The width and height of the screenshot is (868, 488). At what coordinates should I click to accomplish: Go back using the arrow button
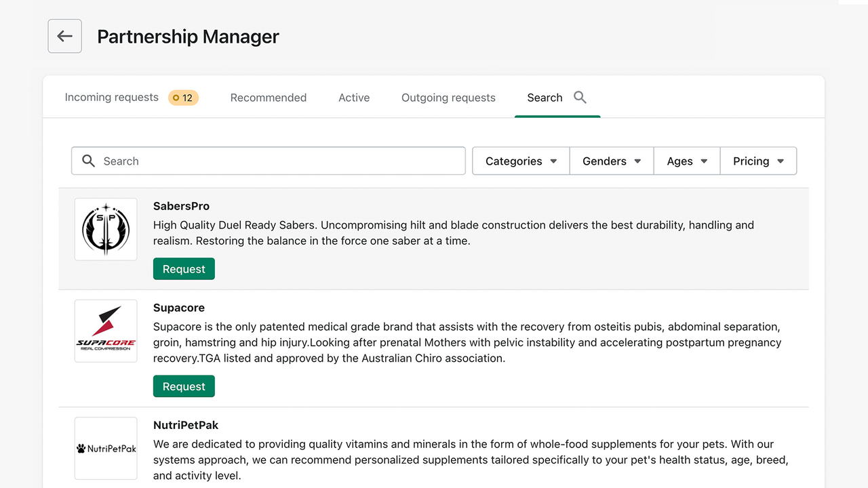click(64, 36)
